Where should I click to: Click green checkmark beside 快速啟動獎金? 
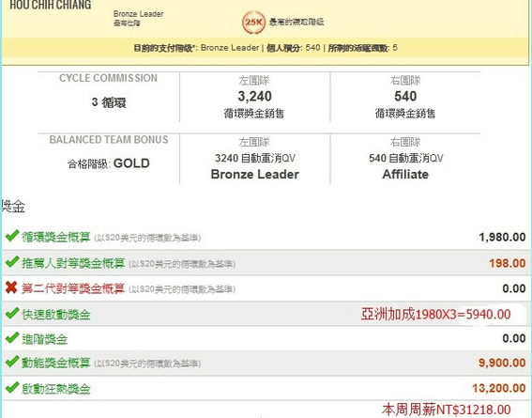(x=12, y=313)
